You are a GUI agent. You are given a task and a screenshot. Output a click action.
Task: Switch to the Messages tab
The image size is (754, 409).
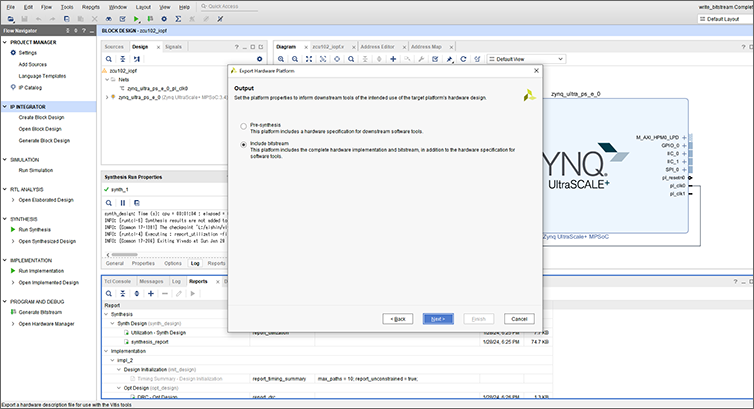click(151, 281)
